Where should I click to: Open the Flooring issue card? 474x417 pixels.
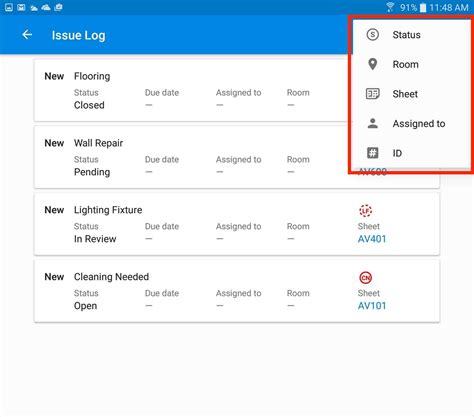point(193,90)
